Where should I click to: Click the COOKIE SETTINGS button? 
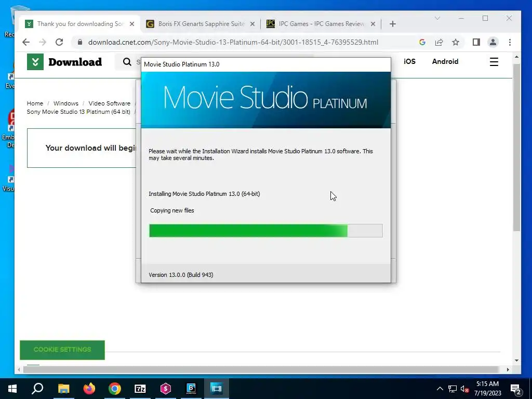[62, 350]
